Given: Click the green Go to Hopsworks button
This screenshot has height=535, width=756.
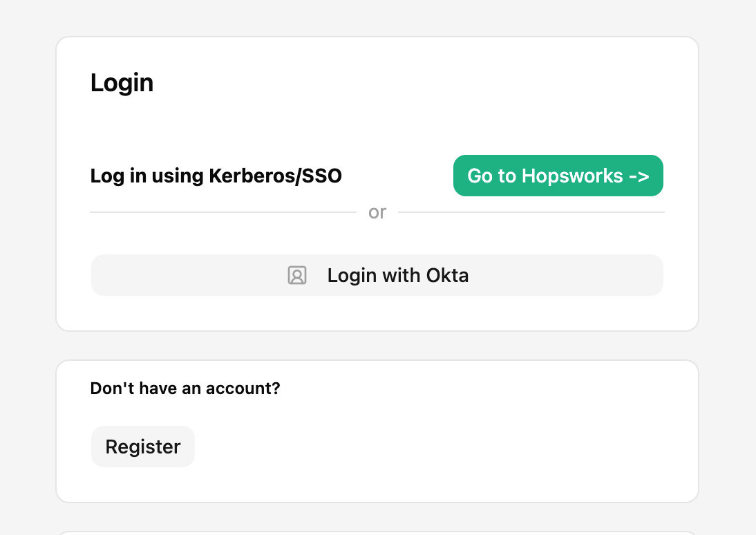Looking at the screenshot, I should [x=558, y=176].
